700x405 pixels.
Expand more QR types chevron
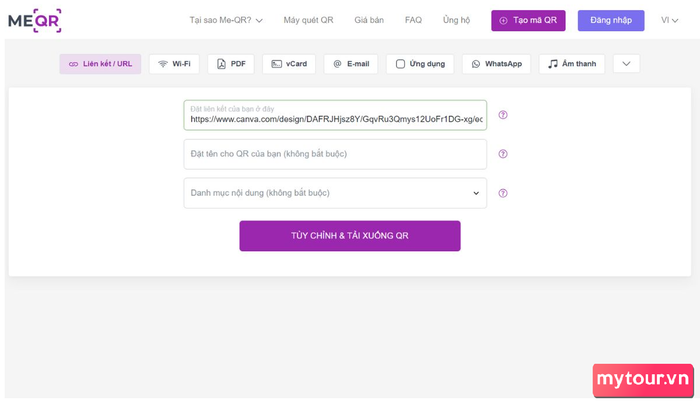click(x=626, y=64)
